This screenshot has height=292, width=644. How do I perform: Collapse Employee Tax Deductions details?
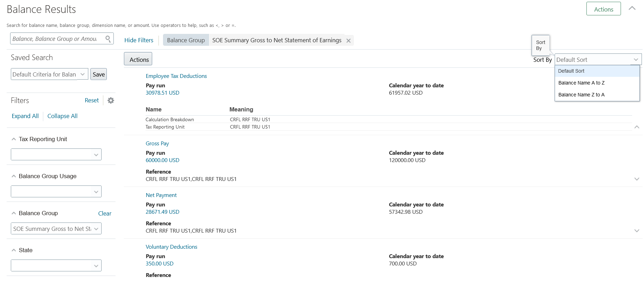[637, 127]
